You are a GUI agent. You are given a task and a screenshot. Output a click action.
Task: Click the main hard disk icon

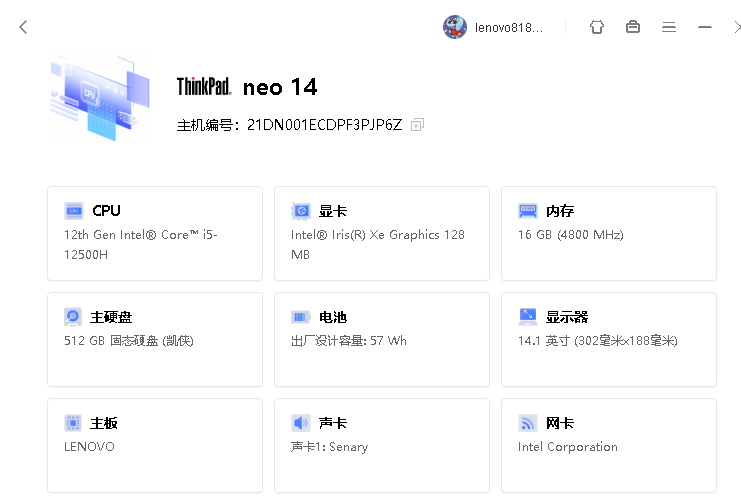(x=73, y=317)
